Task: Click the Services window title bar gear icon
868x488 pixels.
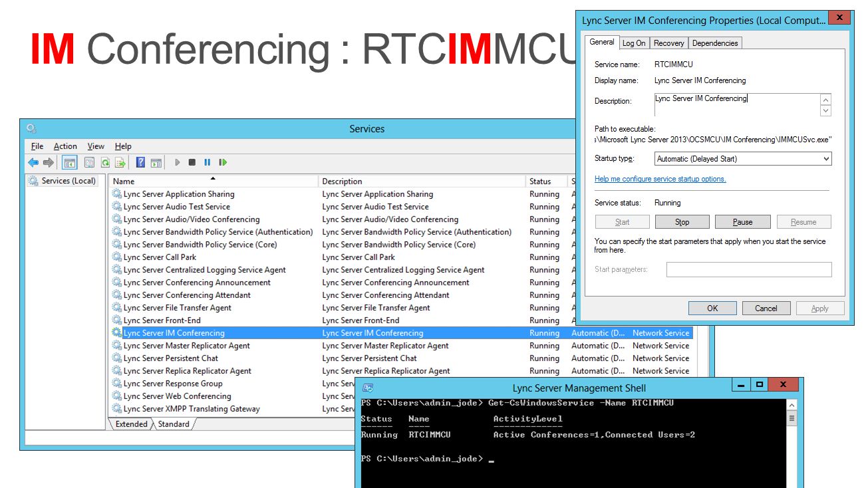Action: [x=31, y=128]
